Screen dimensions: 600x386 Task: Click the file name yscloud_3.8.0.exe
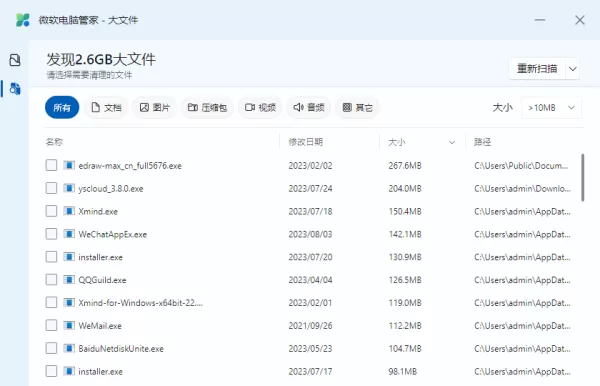(x=111, y=189)
